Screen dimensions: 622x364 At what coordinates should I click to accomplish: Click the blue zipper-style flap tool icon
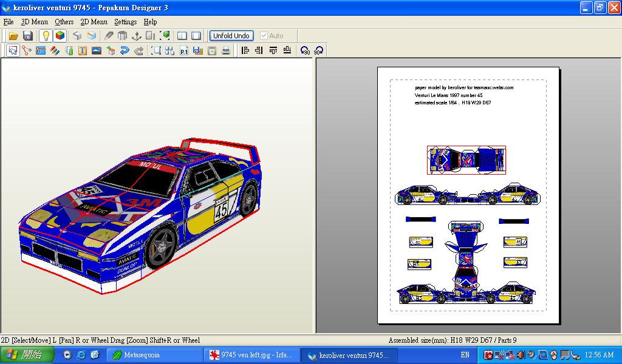tap(41, 51)
